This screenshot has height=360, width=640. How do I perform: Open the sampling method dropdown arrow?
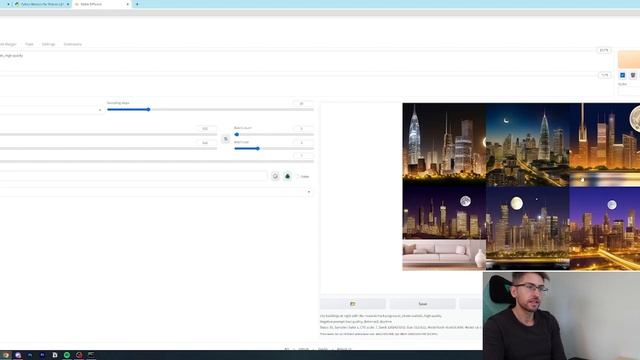tap(100, 109)
